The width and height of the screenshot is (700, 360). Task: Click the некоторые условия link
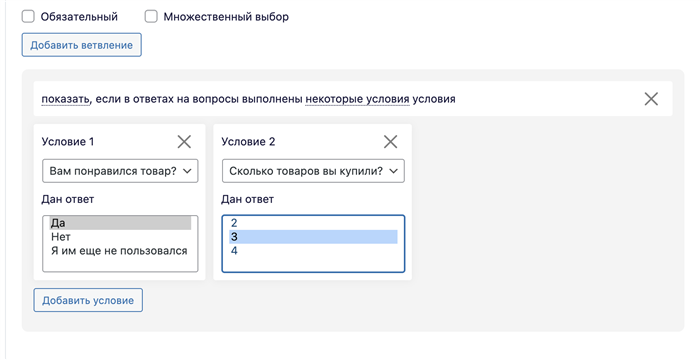coord(357,99)
